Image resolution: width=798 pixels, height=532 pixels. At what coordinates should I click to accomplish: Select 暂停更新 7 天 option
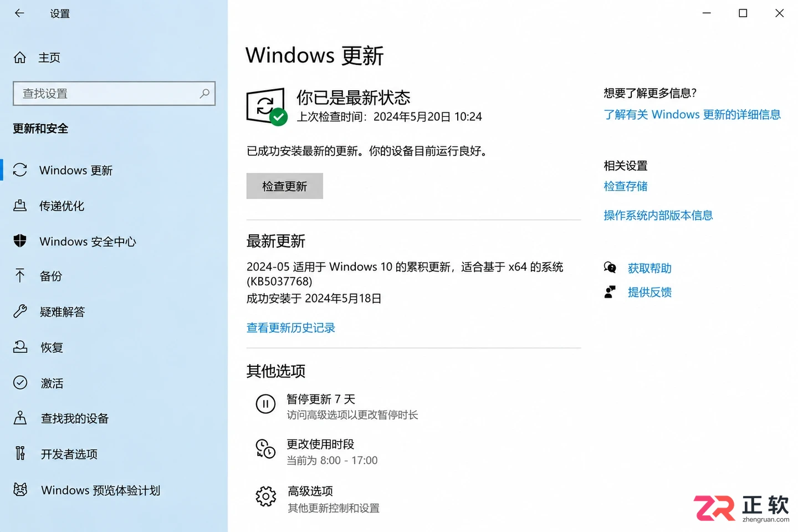tap(321, 399)
